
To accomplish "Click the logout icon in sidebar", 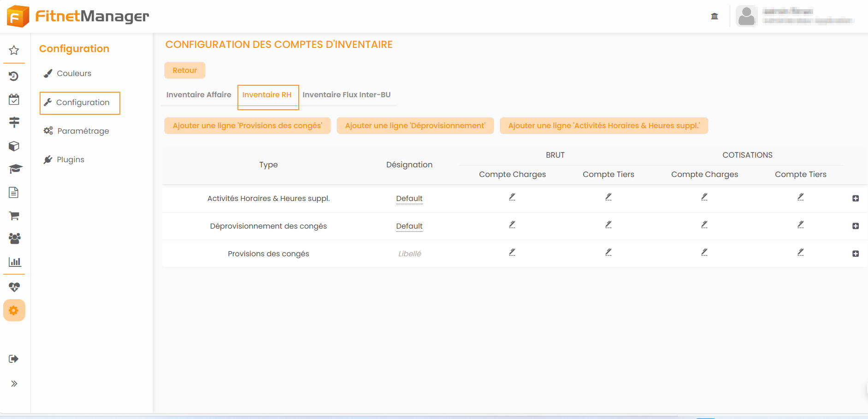I will (14, 359).
